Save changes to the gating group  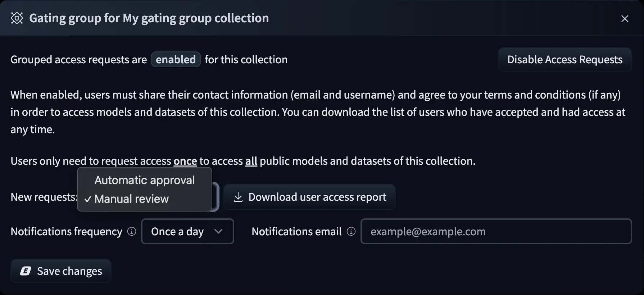[x=60, y=271]
